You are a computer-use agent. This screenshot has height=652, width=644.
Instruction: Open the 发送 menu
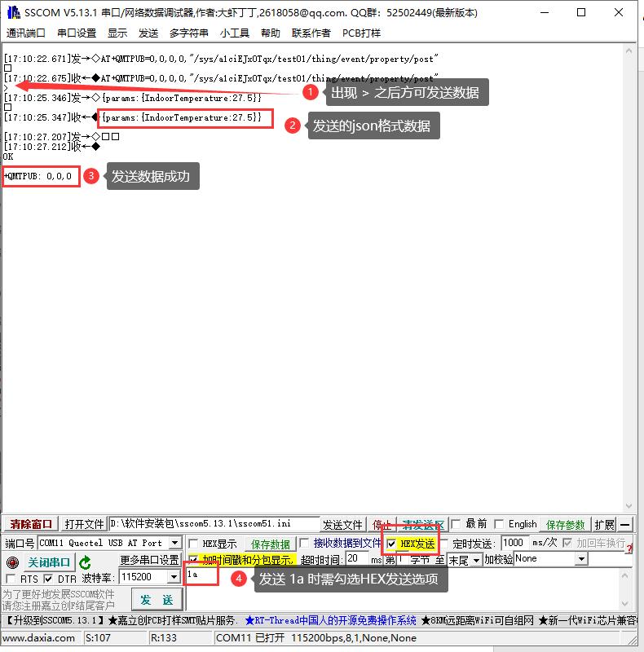coord(148,33)
